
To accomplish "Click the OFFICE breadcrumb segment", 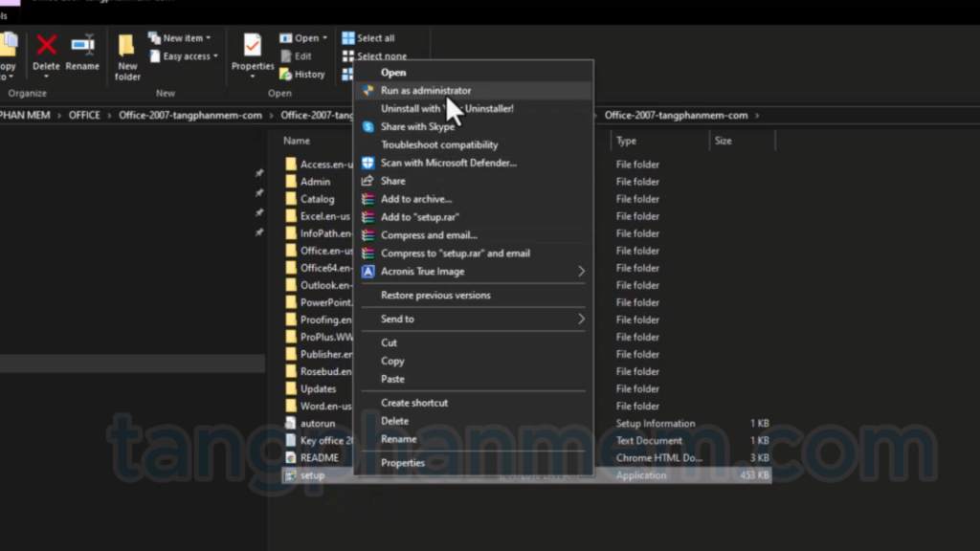I will [84, 116].
